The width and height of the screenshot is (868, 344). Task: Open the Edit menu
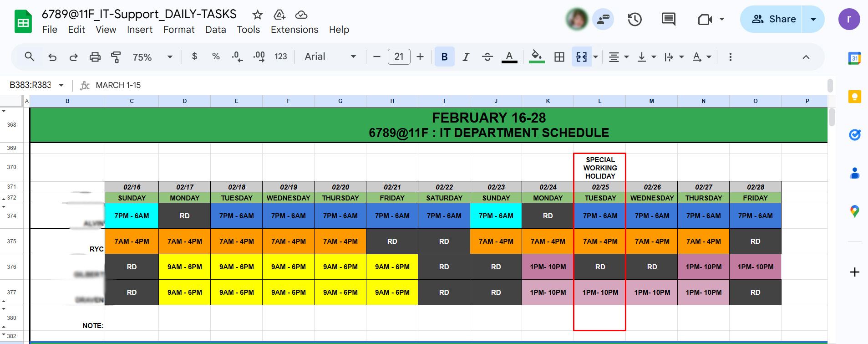76,30
